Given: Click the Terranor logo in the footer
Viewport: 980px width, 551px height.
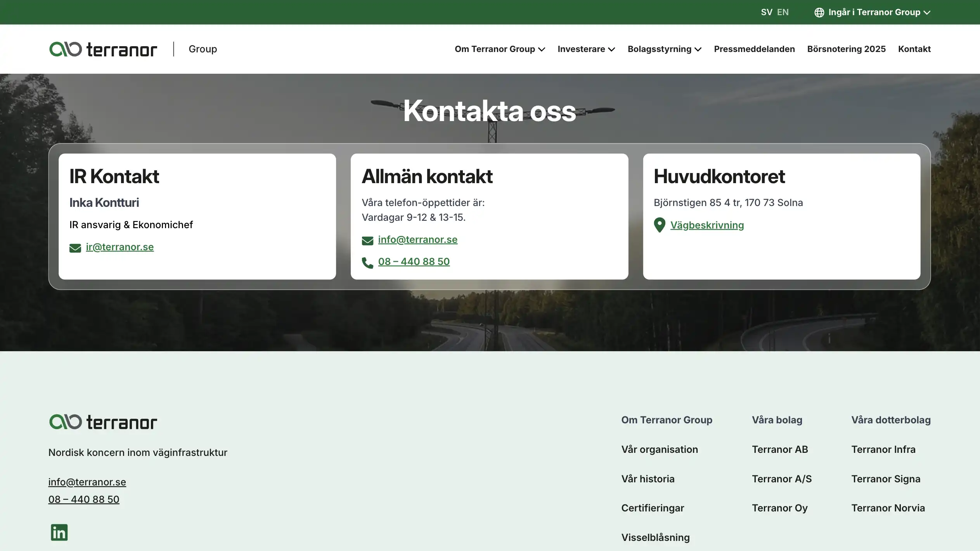Looking at the screenshot, I should (x=103, y=422).
